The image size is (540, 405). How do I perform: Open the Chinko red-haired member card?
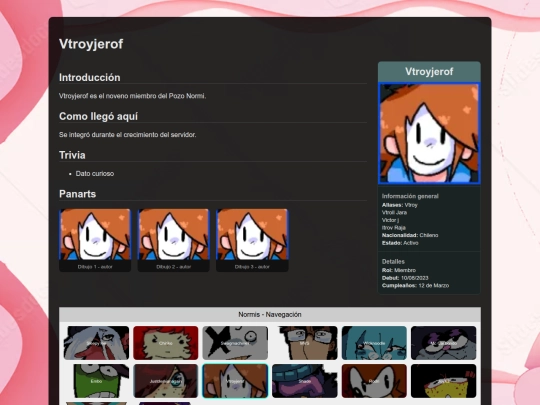[166, 343]
